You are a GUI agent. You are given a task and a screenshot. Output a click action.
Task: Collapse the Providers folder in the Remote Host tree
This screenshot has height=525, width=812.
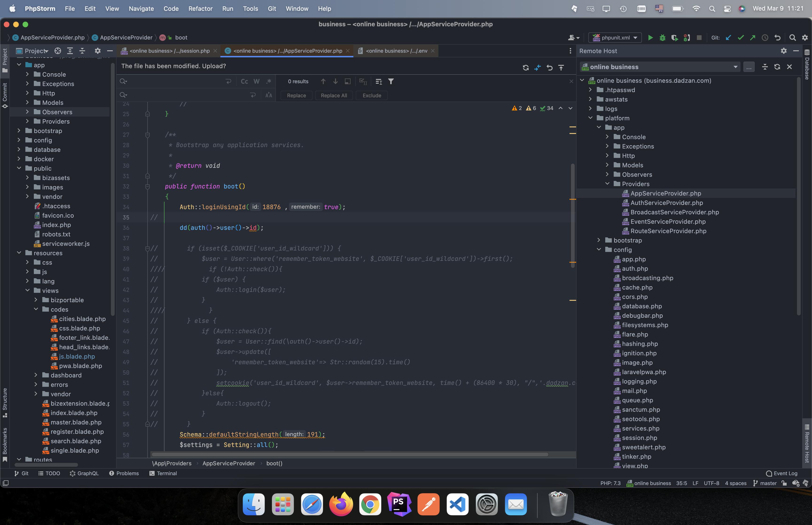point(607,184)
